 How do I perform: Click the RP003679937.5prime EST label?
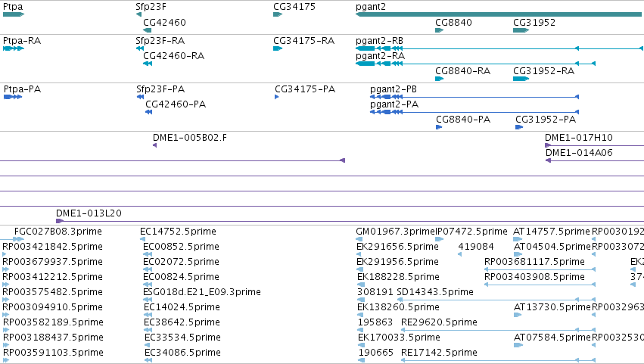click(x=52, y=262)
